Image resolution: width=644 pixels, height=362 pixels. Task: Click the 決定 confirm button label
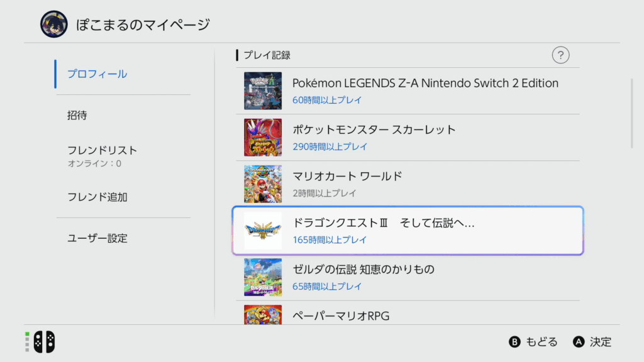coord(601,342)
